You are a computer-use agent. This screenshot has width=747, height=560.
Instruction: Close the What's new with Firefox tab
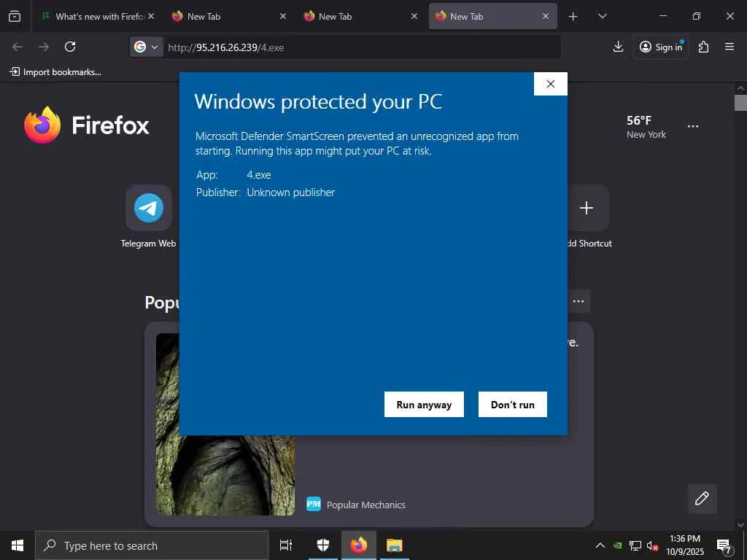pos(151,16)
